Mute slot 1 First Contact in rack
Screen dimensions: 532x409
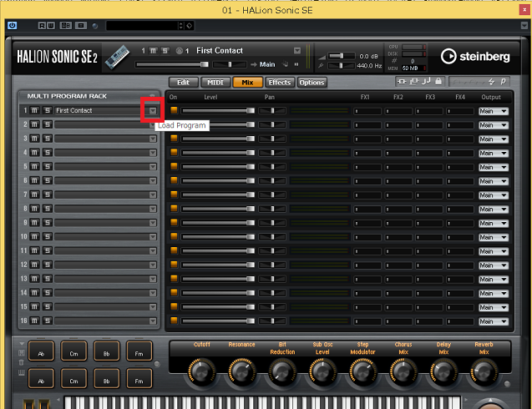point(34,110)
